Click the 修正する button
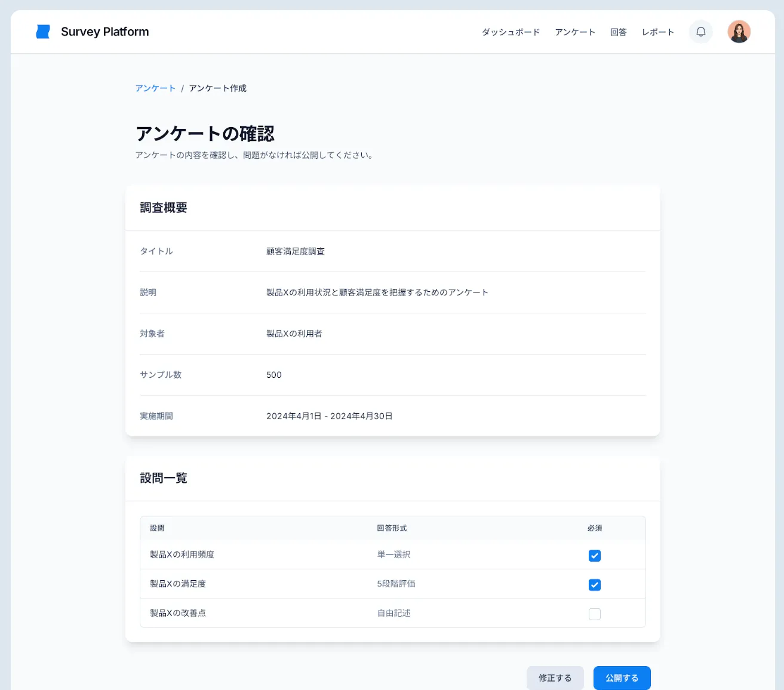Image resolution: width=784 pixels, height=690 pixels. (x=555, y=678)
